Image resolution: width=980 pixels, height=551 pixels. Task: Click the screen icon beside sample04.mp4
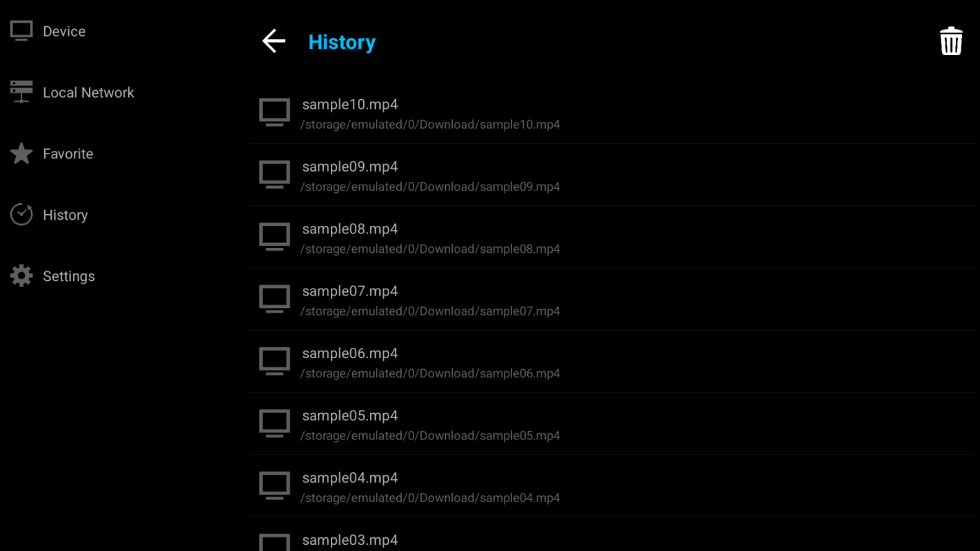coord(274,486)
